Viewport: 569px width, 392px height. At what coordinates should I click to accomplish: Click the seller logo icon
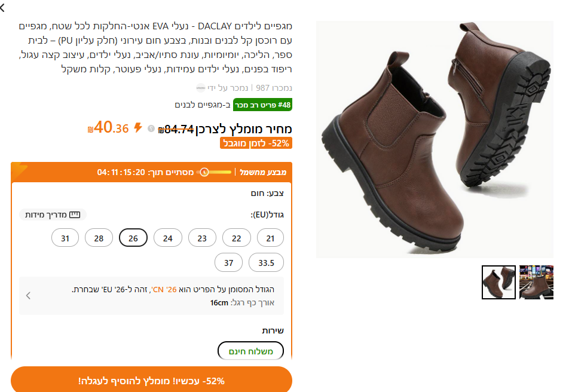tap(200, 88)
